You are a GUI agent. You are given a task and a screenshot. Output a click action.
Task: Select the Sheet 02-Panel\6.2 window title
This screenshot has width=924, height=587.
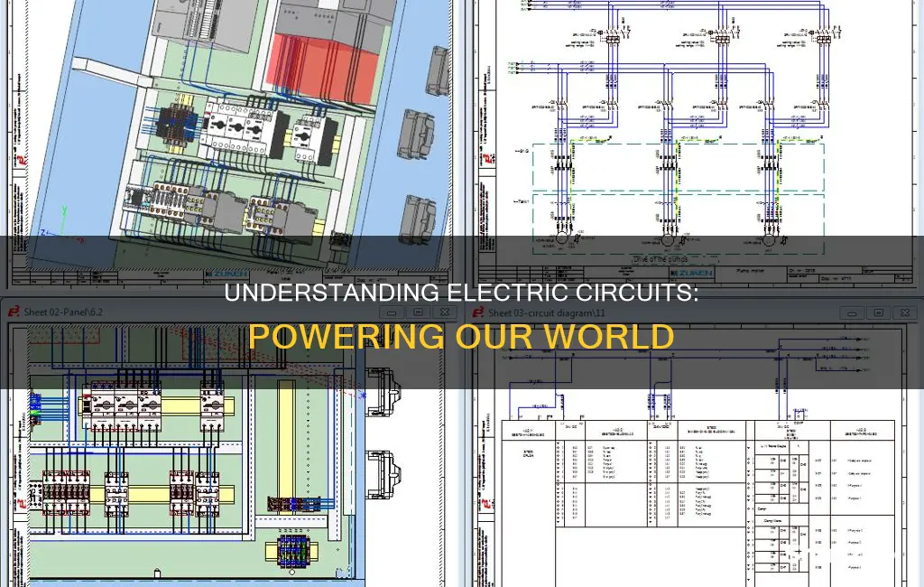[63, 312]
